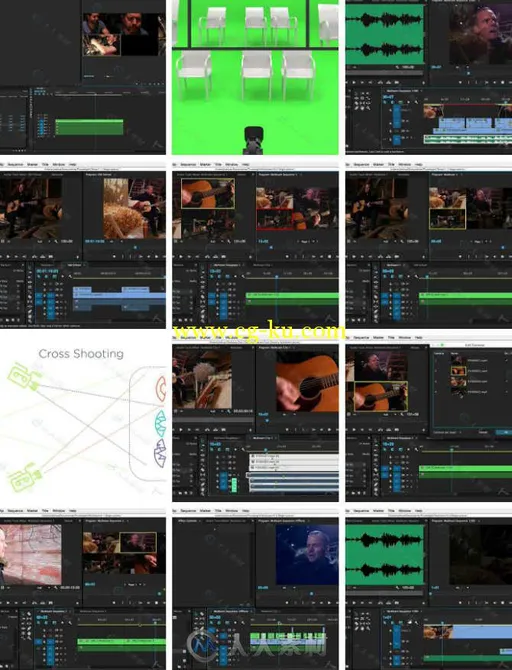Click source scrub bar beside guitar close-up program
This screenshot has width=512, height=670.
coord(213,420)
